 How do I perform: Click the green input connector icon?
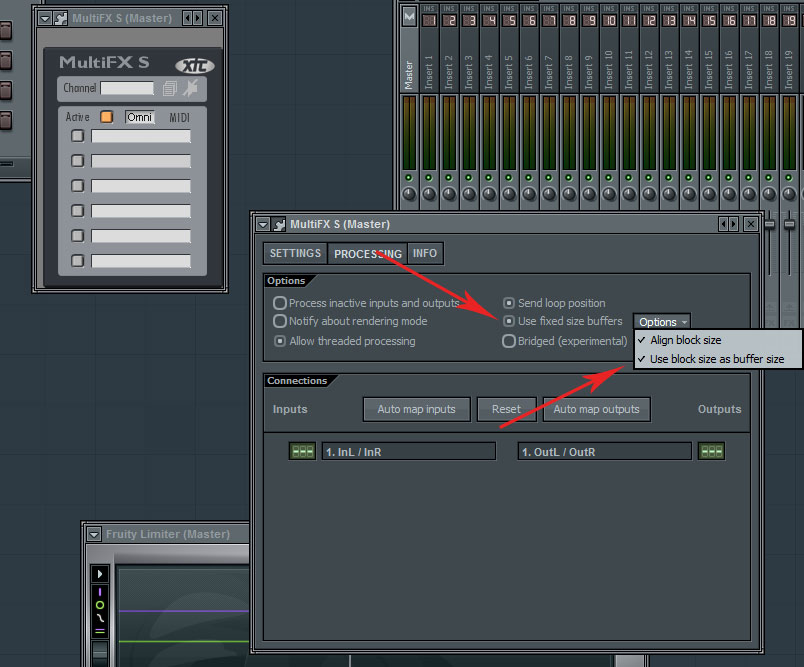click(302, 451)
